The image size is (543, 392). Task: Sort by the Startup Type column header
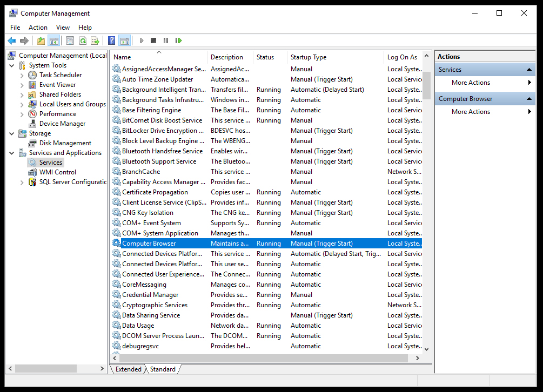(x=335, y=57)
